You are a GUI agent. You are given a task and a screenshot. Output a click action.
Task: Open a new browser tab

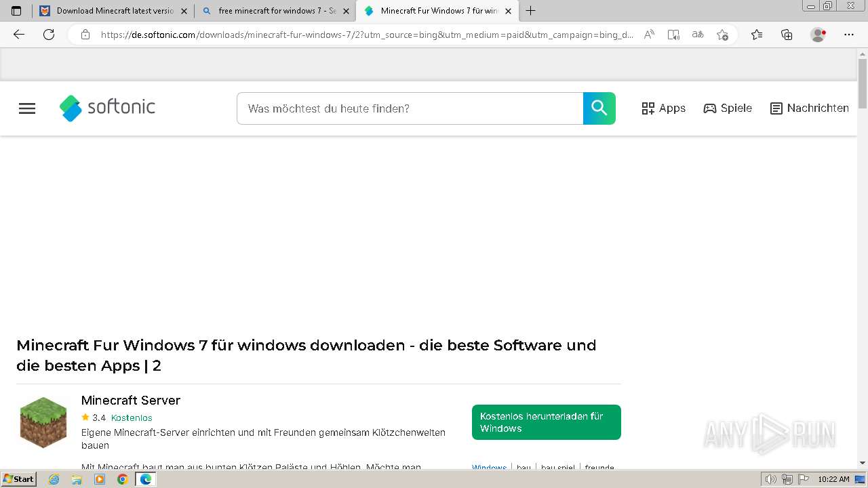coord(530,11)
